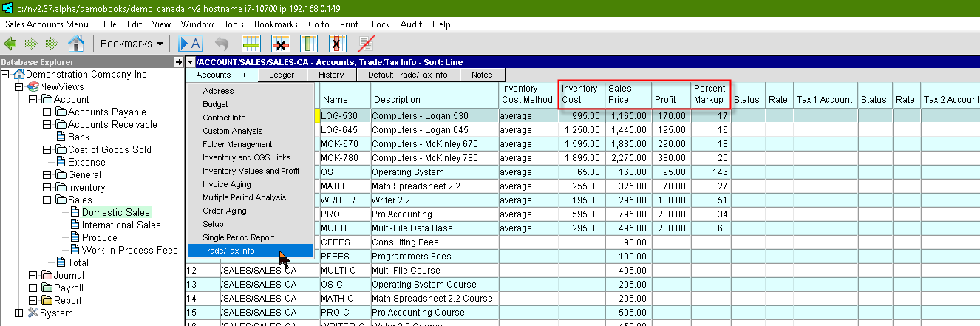Expand the Payroll folder node
The height and width of the screenshot is (326, 980).
(x=33, y=288)
